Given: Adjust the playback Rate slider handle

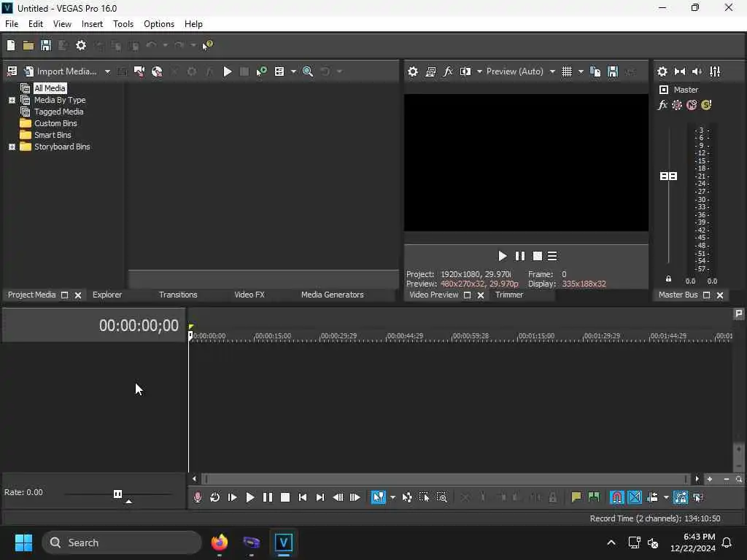Looking at the screenshot, I should [x=117, y=494].
